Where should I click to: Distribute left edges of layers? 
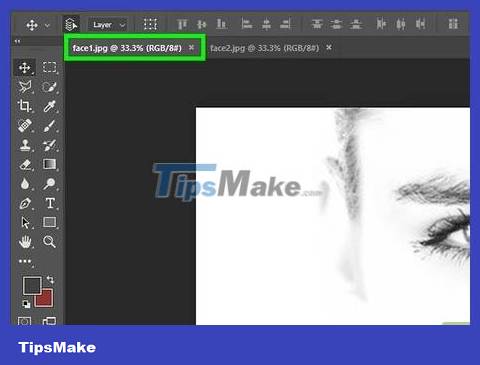pyautogui.click(x=381, y=24)
